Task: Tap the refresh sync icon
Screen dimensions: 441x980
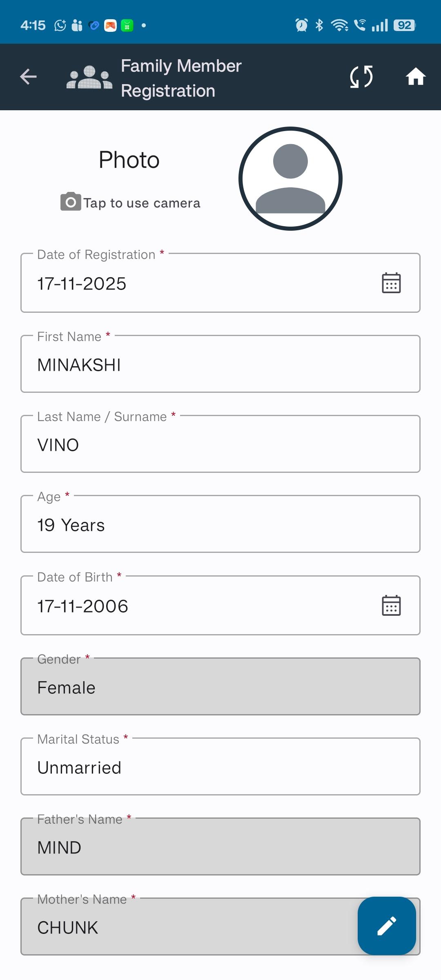Action: (361, 77)
